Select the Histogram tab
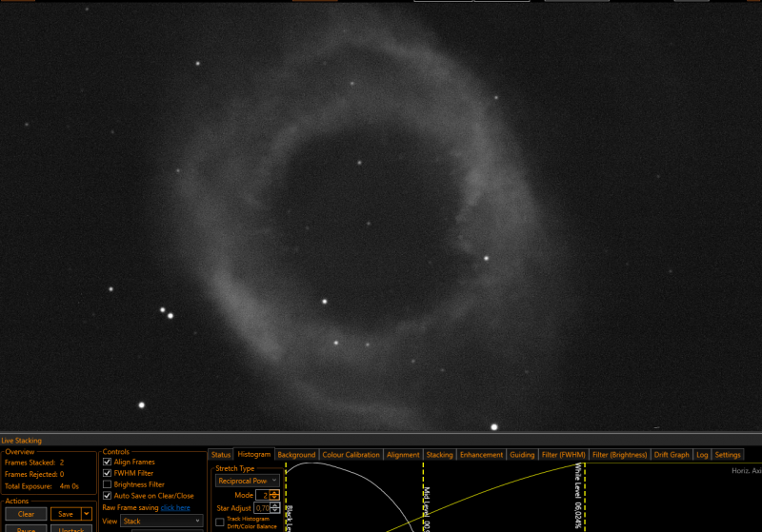 click(x=254, y=454)
